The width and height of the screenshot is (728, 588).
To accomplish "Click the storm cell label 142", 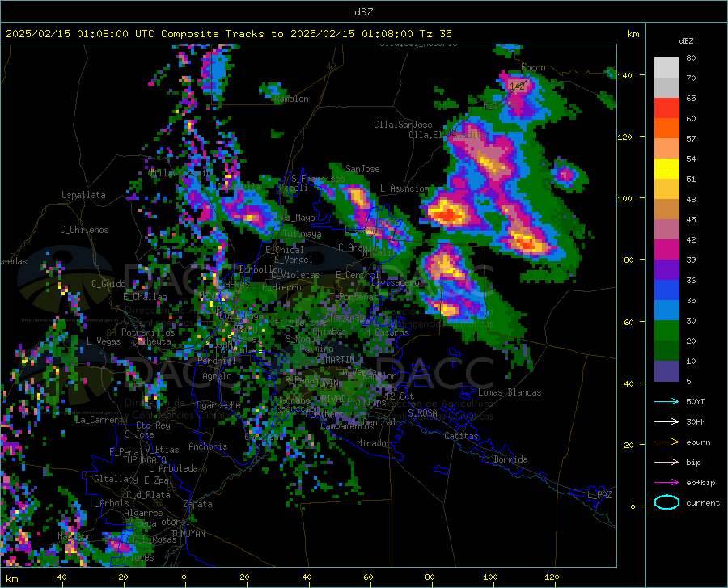I will coord(517,87).
